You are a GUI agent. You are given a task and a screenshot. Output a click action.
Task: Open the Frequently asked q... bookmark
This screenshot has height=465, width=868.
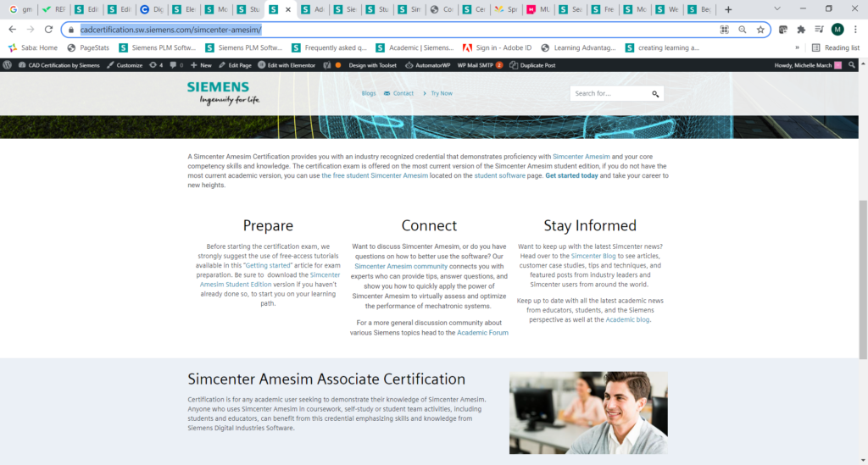329,48
